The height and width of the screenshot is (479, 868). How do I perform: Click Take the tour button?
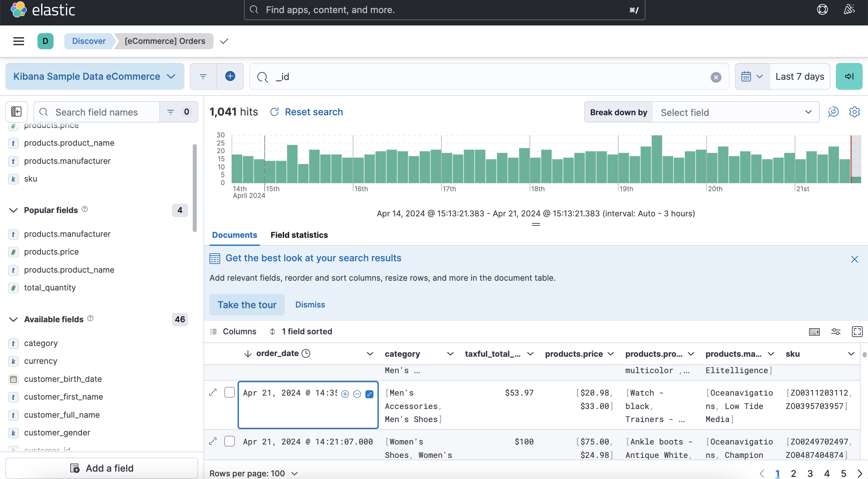247,305
